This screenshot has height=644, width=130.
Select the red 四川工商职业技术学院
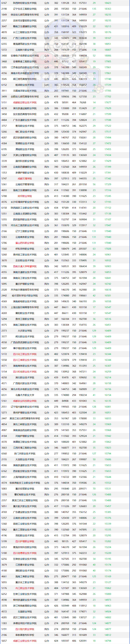(25, 360)
